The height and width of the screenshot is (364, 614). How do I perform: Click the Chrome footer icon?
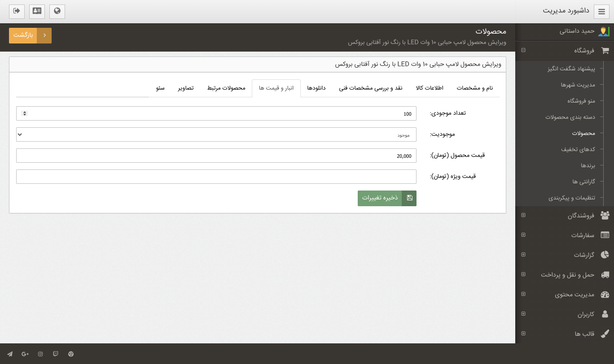click(71, 354)
